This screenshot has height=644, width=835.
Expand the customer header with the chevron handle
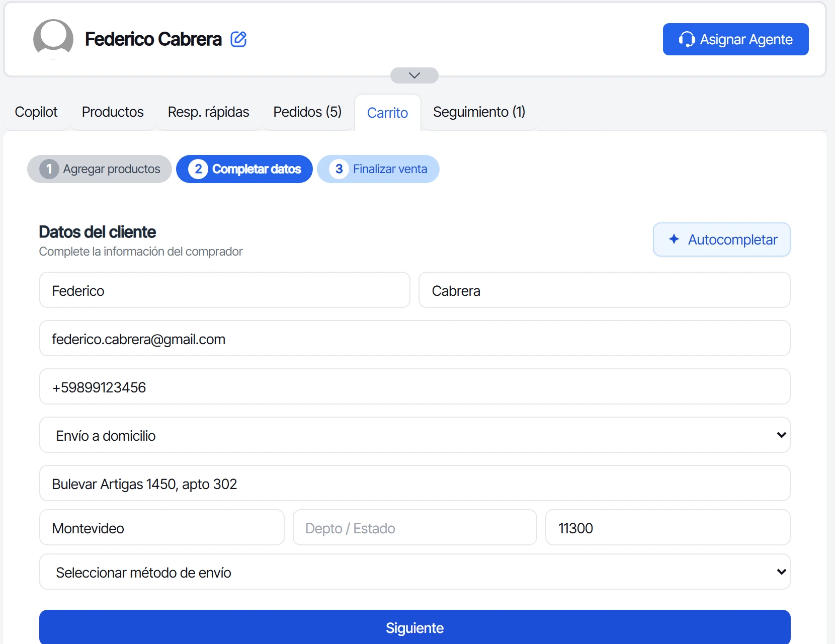click(414, 75)
